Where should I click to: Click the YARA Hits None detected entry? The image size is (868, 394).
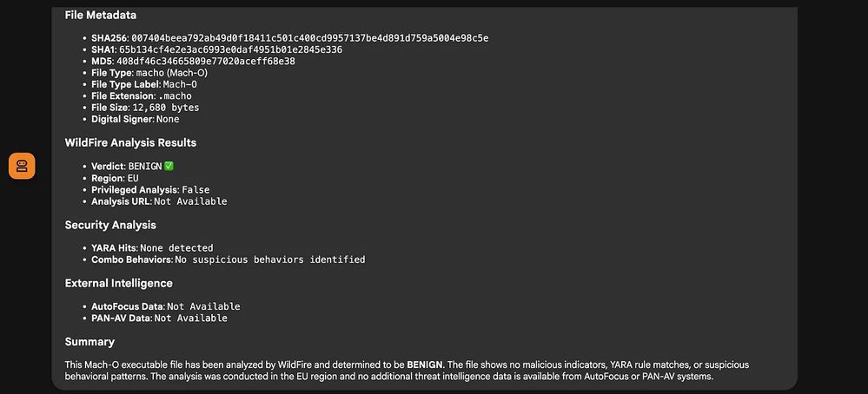tap(152, 248)
